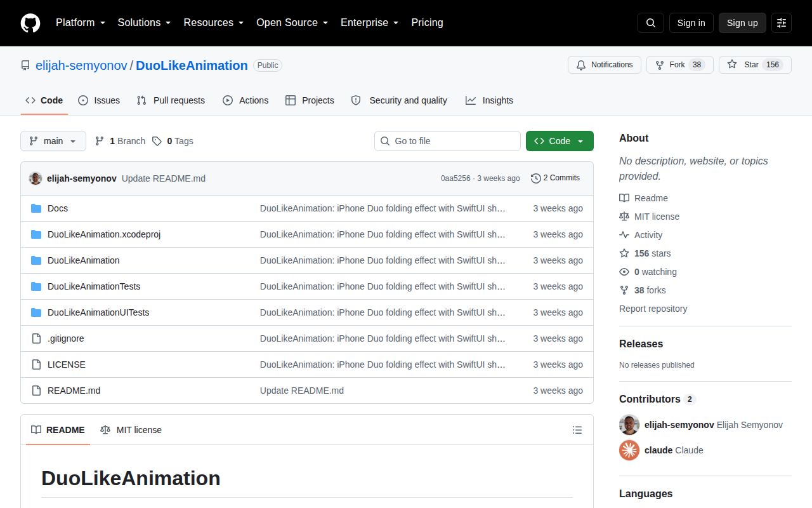Open the main branch selector dropdown
This screenshot has height=508, width=812.
click(53, 141)
